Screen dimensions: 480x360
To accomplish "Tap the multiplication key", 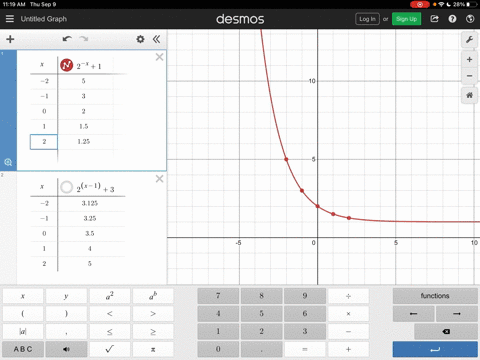I will point(348,314).
